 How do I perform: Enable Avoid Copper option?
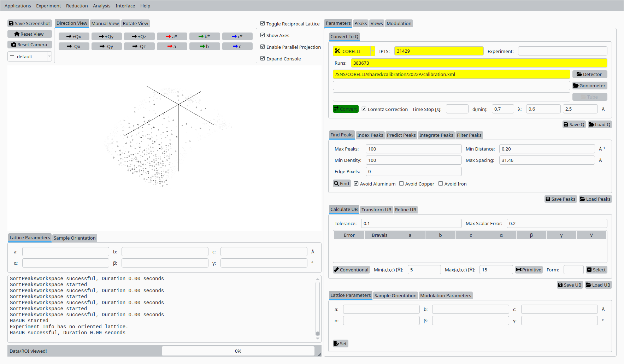tap(401, 184)
